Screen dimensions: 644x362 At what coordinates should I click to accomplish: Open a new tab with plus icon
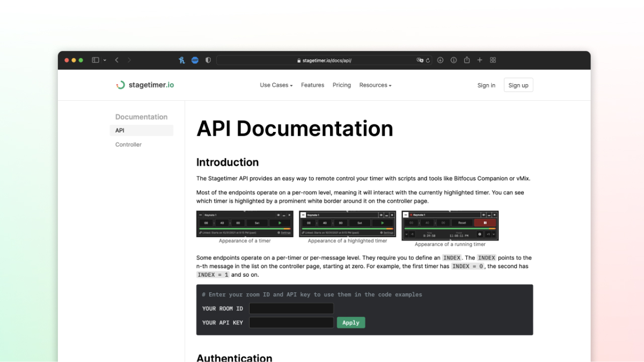pyautogui.click(x=480, y=60)
